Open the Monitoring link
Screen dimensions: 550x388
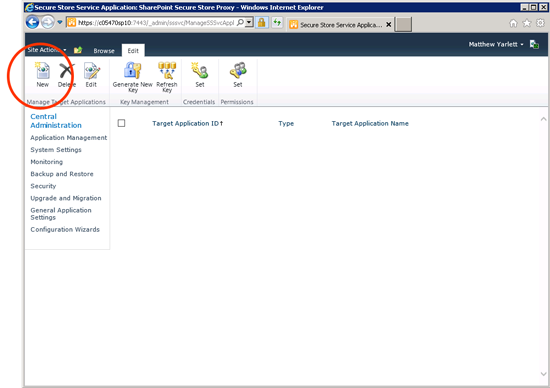47,162
